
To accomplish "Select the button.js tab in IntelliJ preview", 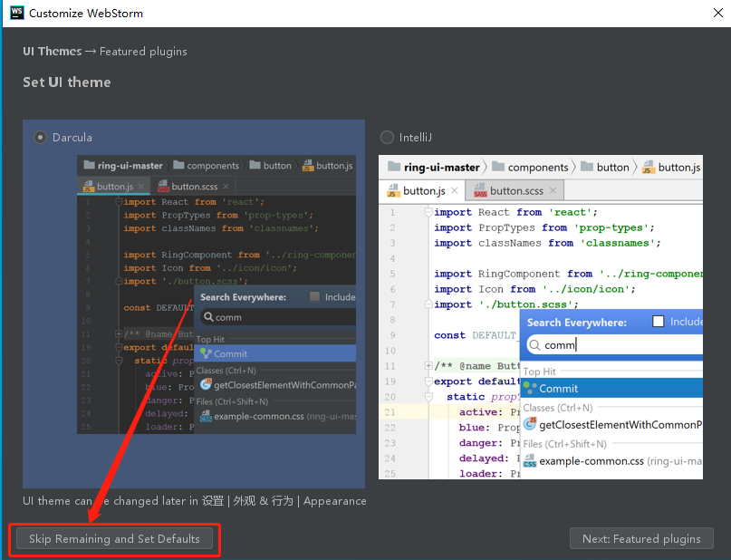I will pos(423,190).
